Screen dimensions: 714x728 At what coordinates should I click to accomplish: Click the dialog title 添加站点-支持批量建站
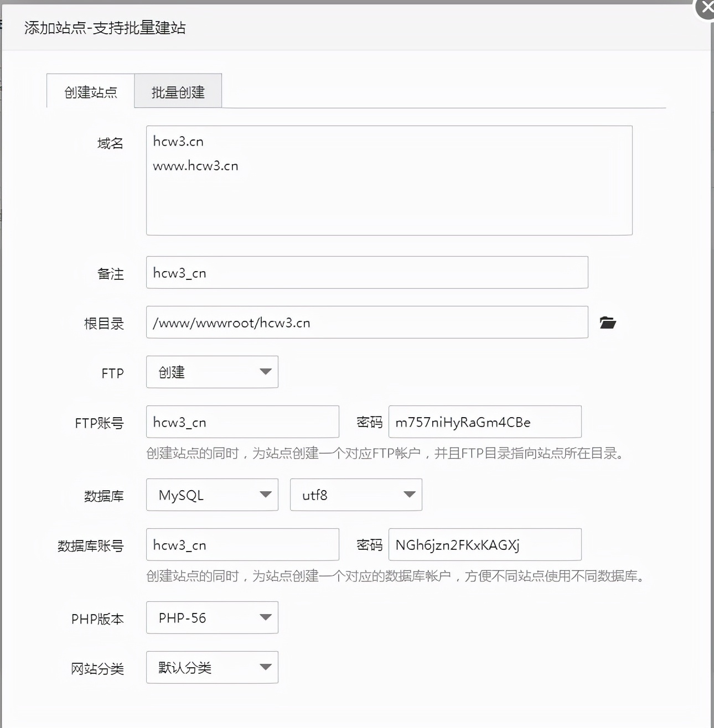105,28
